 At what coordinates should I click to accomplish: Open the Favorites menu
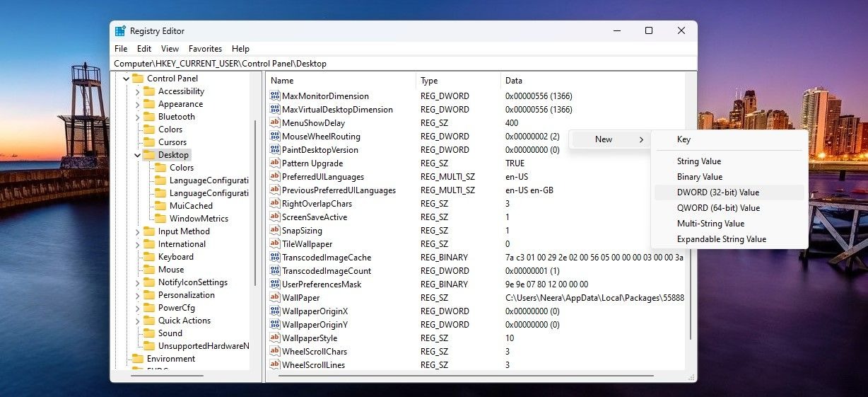(x=205, y=49)
